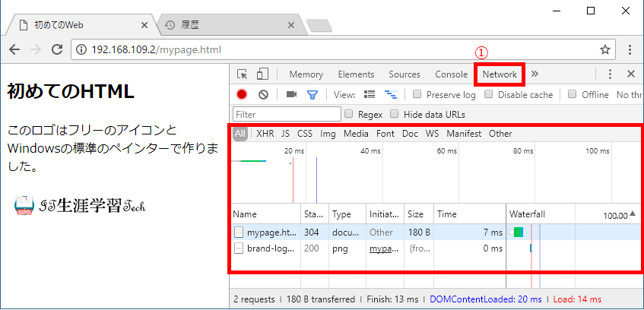Tick the Offline checkbox

pos(572,94)
